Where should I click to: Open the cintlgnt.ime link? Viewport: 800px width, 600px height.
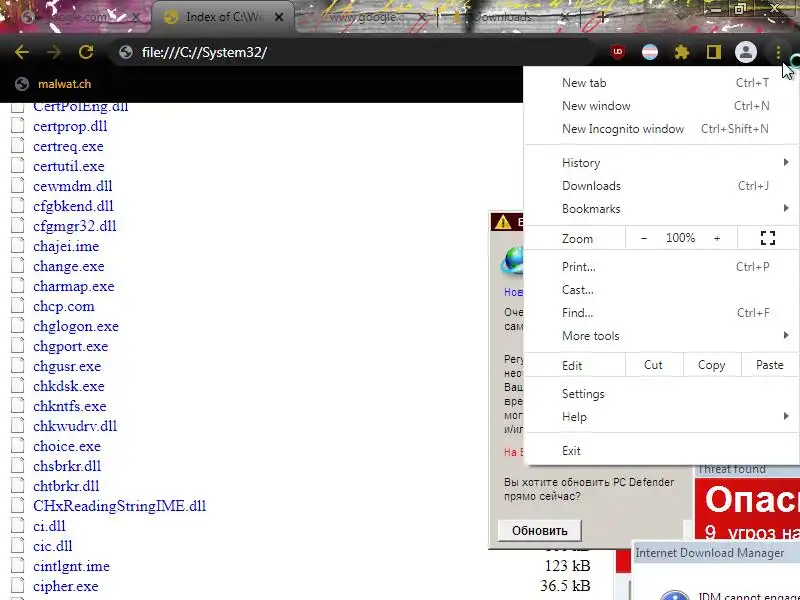[x=71, y=566]
